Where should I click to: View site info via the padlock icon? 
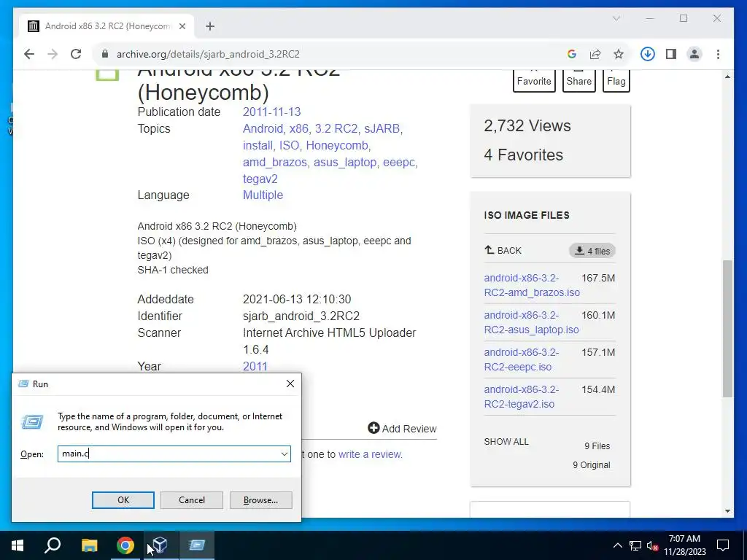[105, 54]
